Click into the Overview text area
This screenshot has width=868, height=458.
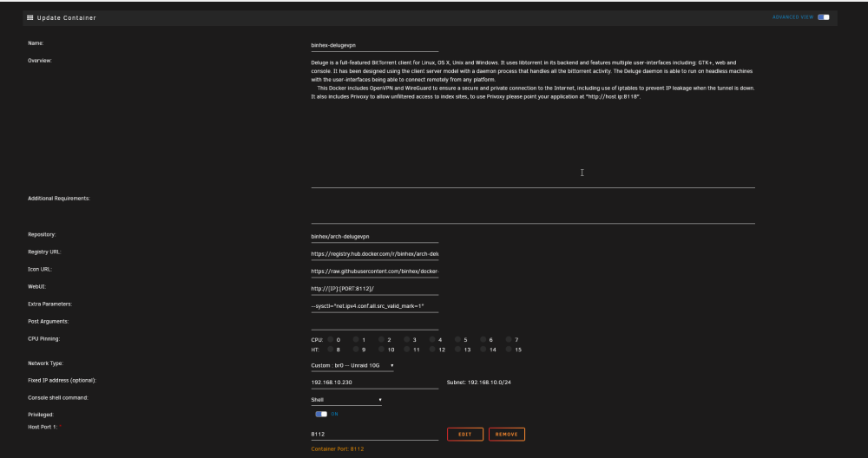(x=533, y=122)
